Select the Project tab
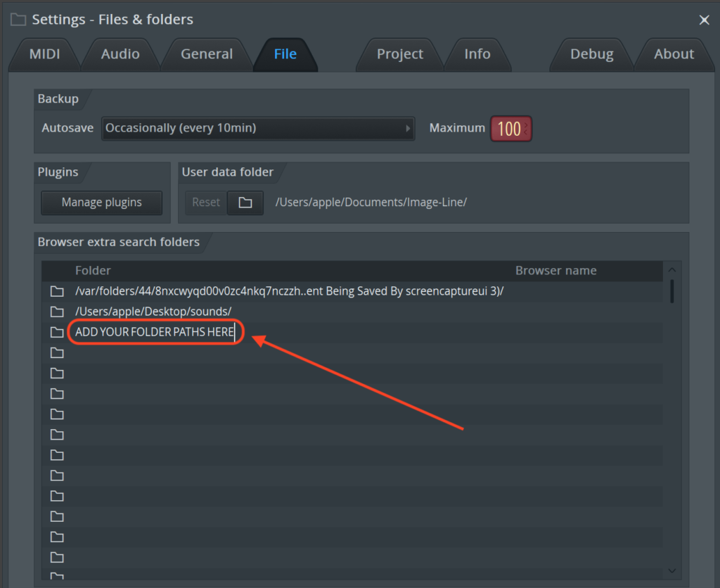This screenshot has width=720, height=588. [400, 54]
